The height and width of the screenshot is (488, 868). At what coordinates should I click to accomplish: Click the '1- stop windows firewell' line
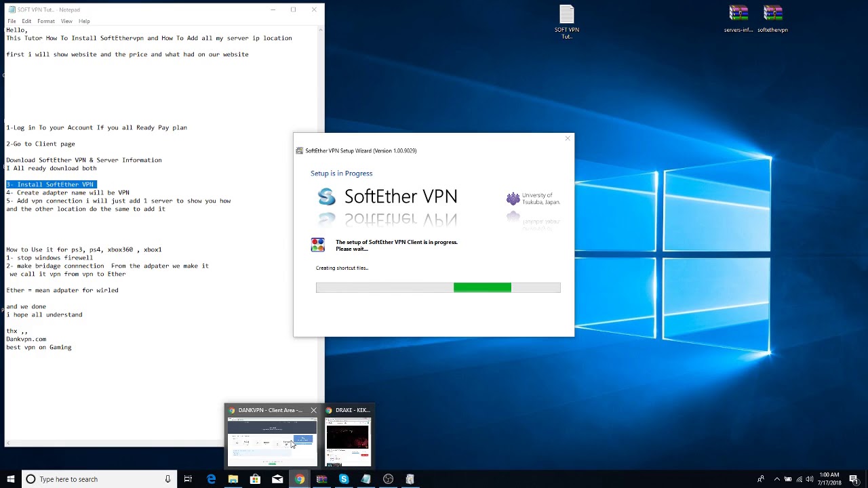[x=50, y=258]
